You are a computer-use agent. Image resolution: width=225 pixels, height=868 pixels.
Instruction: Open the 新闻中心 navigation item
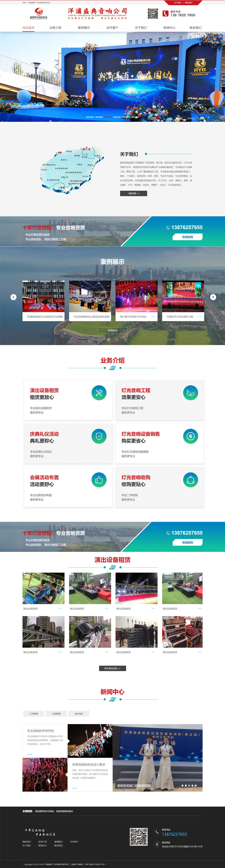coord(169,28)
